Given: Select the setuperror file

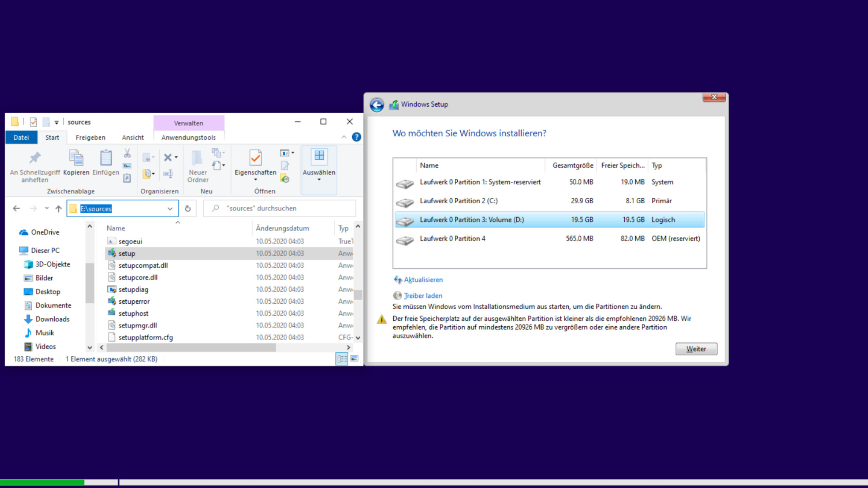Looking at the screenshot, I should 229,301.
